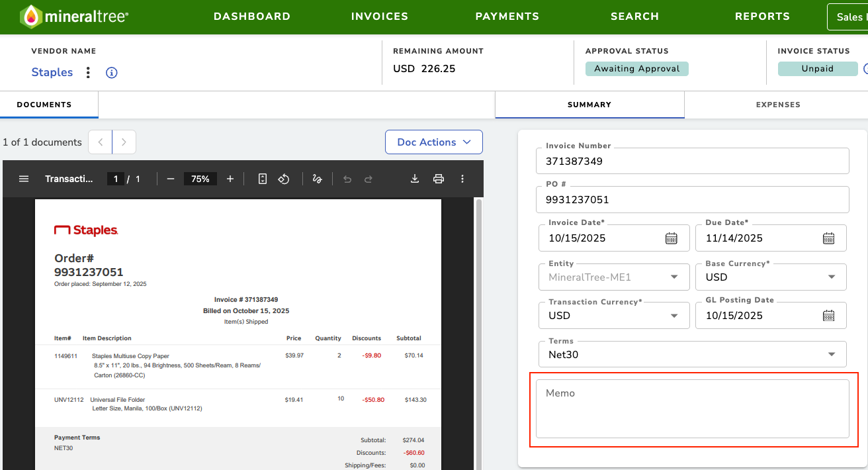Print the invoice PDF
868x470 pixels.
pos(438,179)
